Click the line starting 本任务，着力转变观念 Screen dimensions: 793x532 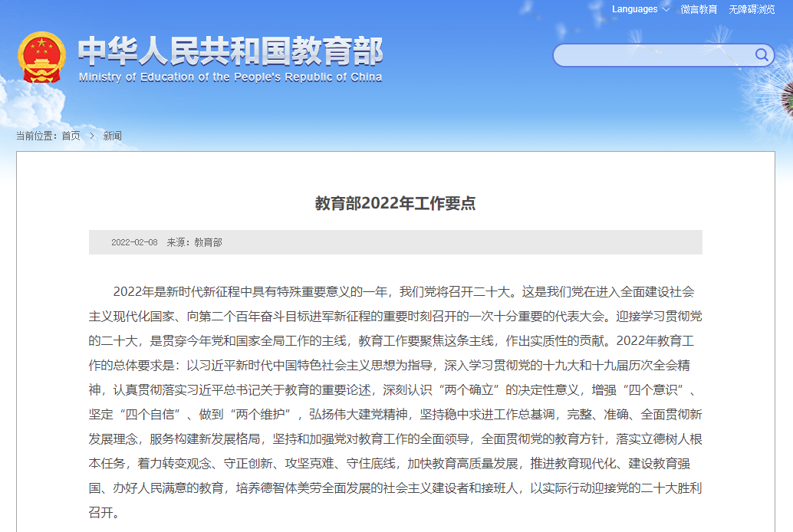click(390, 464)
